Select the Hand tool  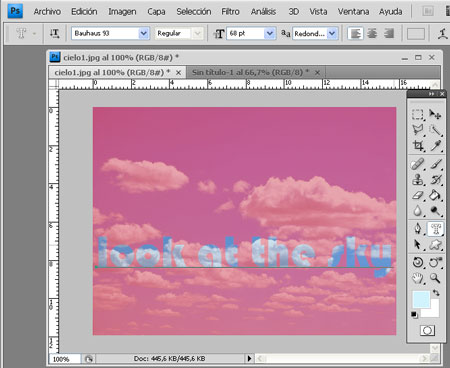[x=417, y=278]
